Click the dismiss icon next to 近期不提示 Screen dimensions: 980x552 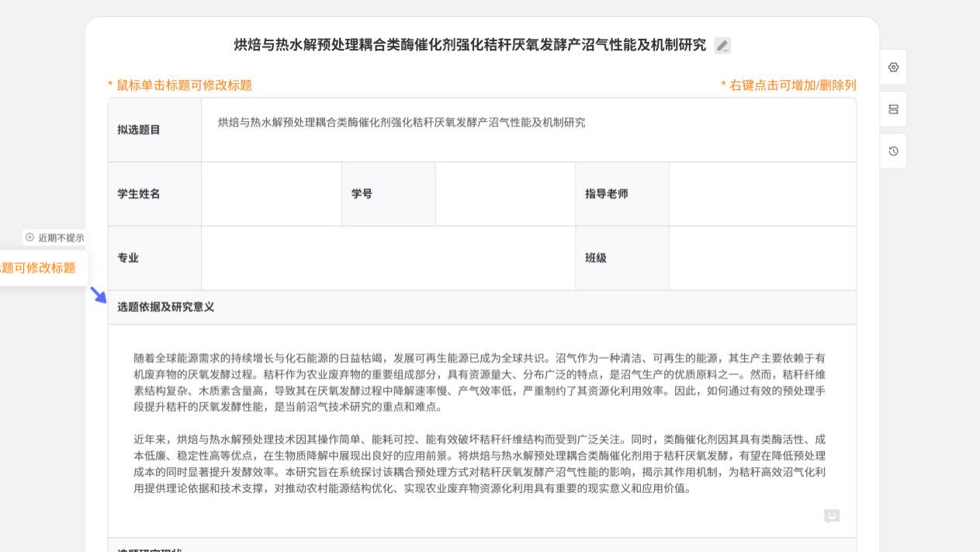(x=29, y=238)
